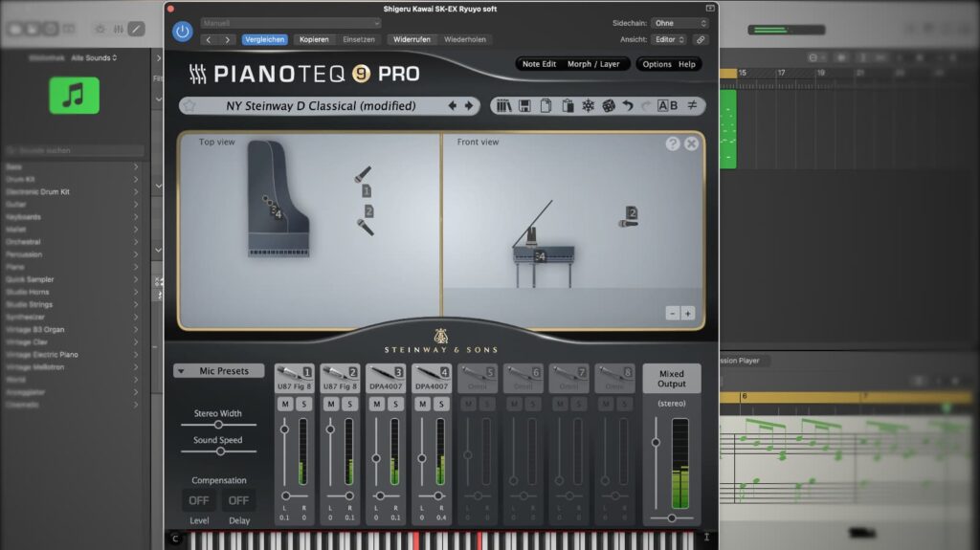This screenshot has height=550, width=980.
Task: Mute microphone channel 1
Action: coord(284,405)
